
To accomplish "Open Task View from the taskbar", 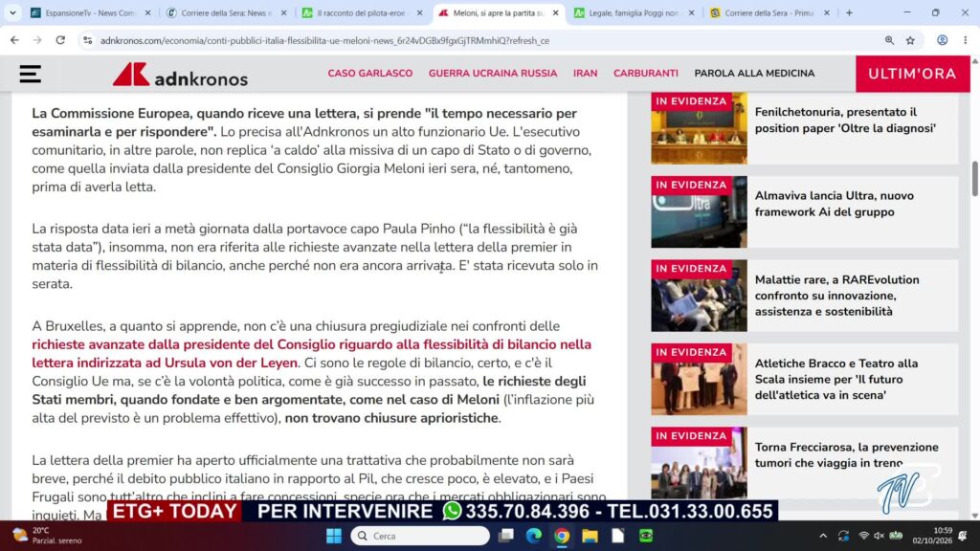I will 505,536.
